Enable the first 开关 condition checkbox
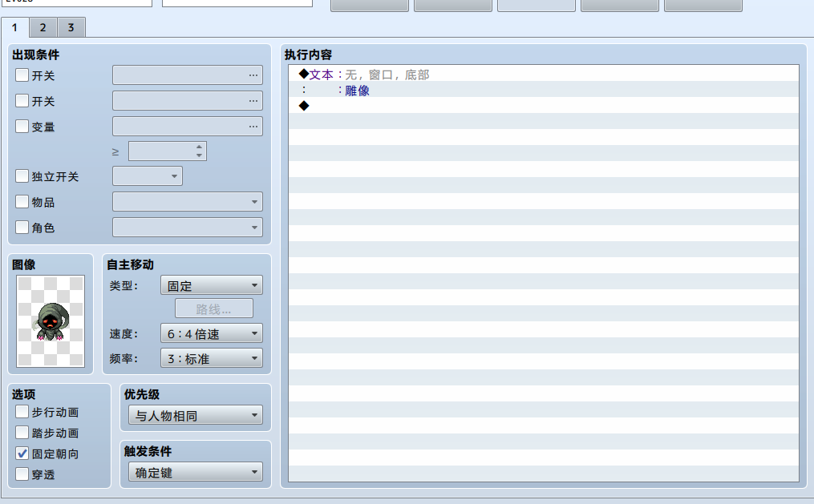The image size is (814, 504). click(x=22, y=75)
